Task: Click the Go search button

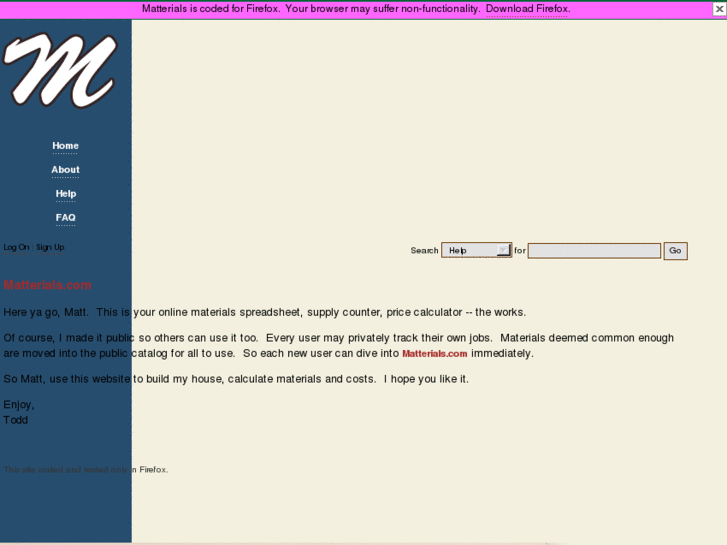Action: (675, 251)
